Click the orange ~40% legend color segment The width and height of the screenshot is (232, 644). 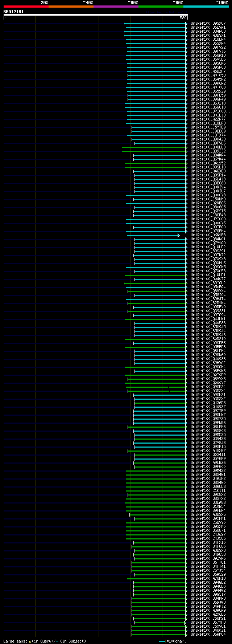point(71,7)
